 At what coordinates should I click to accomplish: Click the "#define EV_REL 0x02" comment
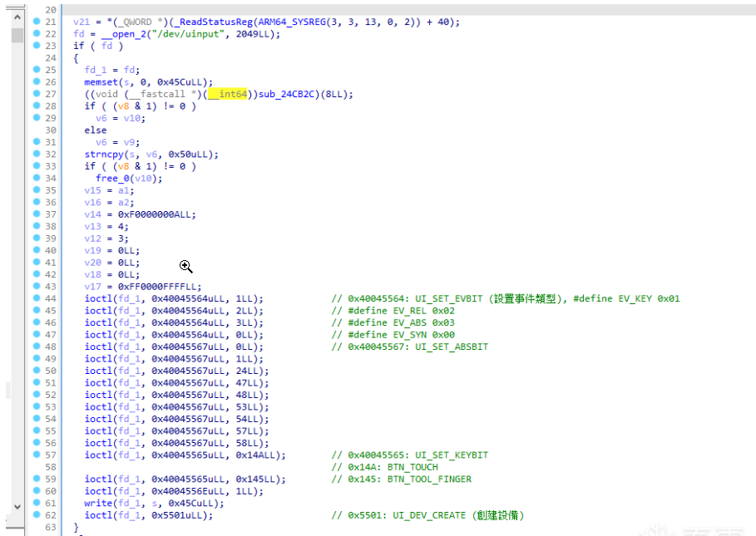point(393,311)
